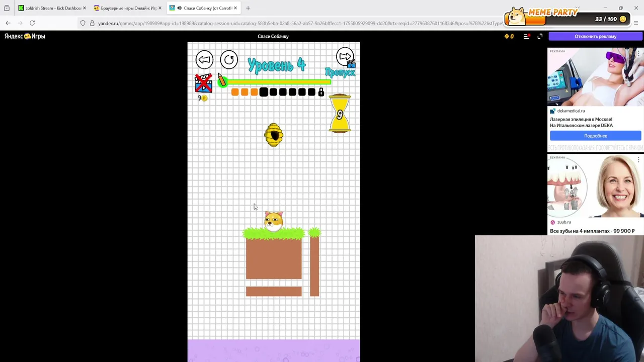Screen dimensions: 644x362
Task: Click the laser epilation ad image
Action: pos(595,77)
